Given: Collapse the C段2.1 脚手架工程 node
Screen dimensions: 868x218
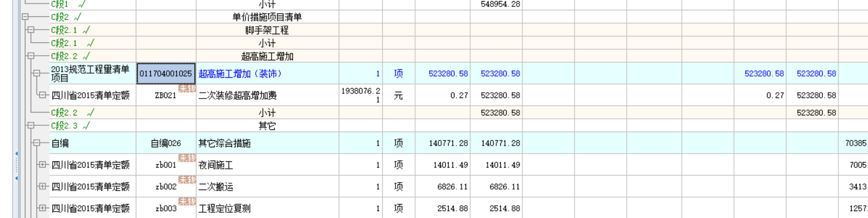Looking at the screenshot, I should [x=31, y=30].
